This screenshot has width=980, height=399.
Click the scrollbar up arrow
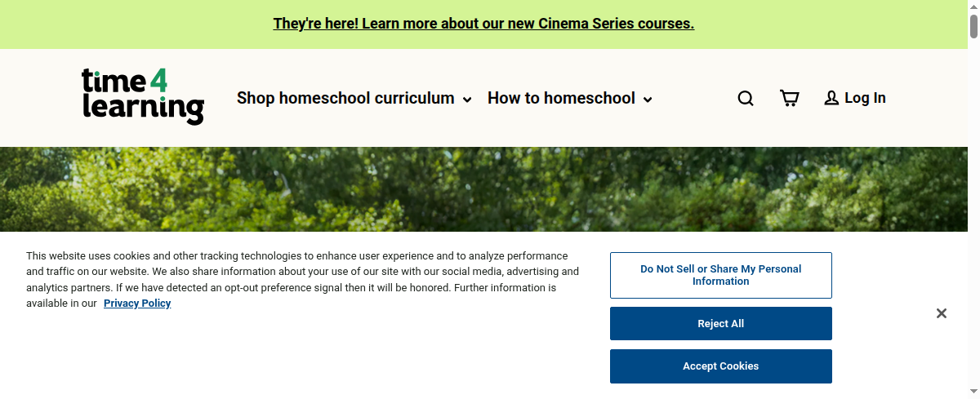pyautogui.click(x=973, y=6)
